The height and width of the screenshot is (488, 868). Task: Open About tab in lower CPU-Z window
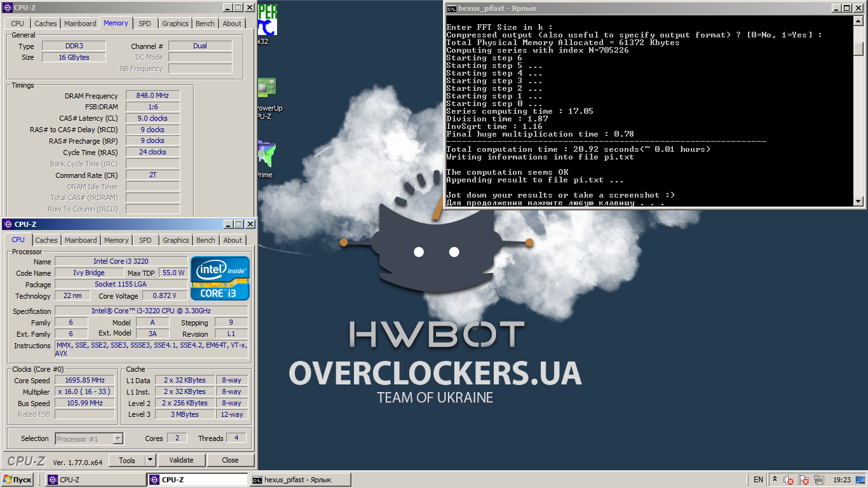click(233, 240)
